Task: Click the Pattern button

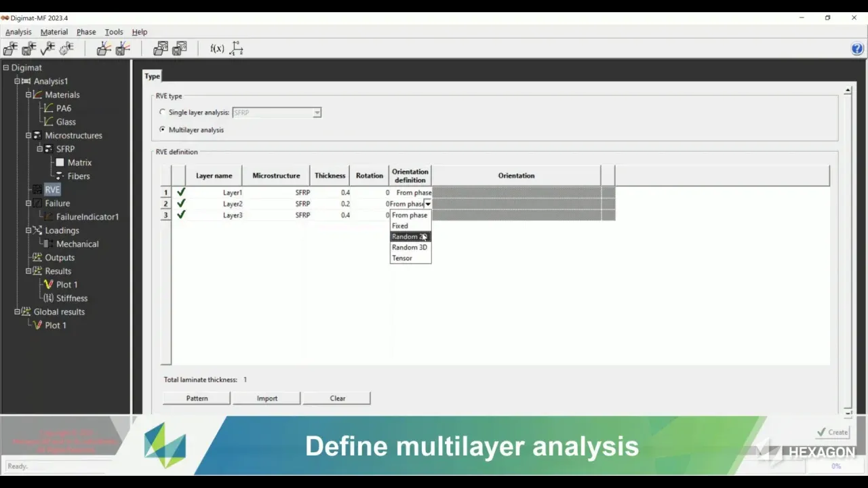Action: (197, 399)
